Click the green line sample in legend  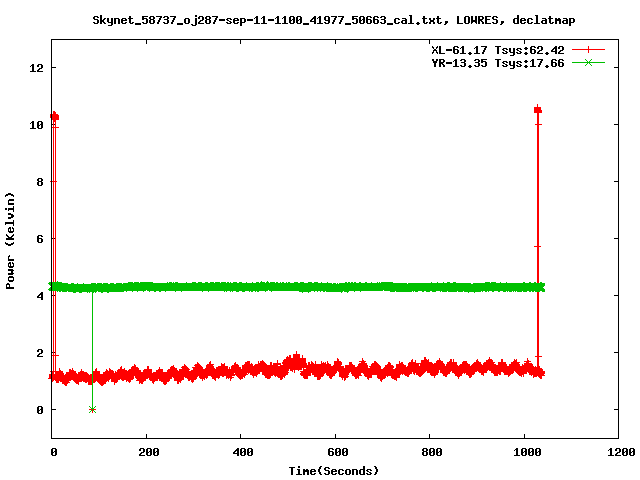click(x=589, y=62)
